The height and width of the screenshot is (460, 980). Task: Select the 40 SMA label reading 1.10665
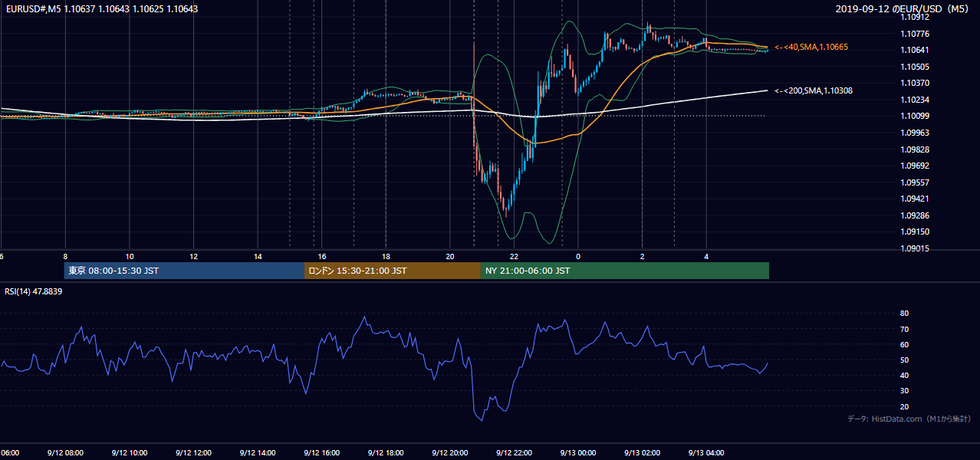pyautogui.click(x=811, y=48)
